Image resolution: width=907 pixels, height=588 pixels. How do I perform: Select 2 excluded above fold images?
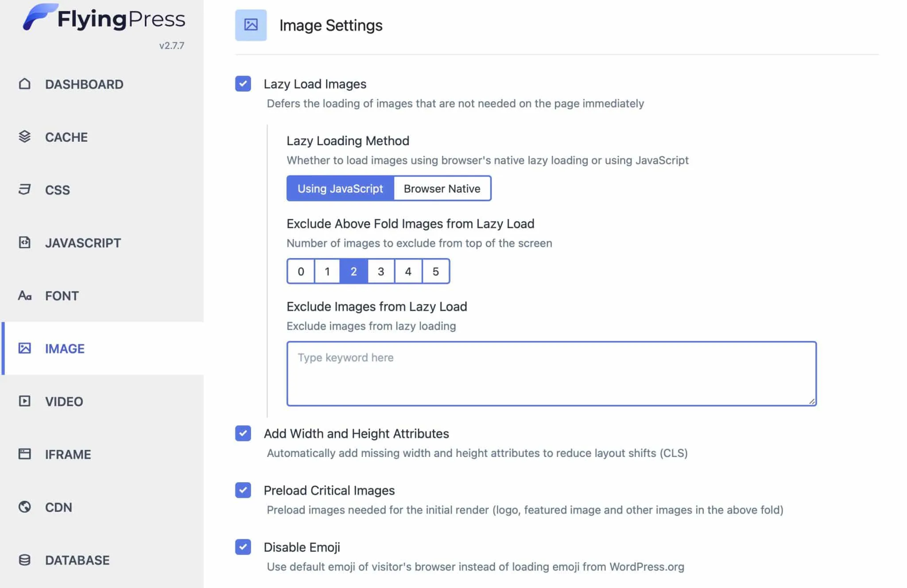(x=354, y=271)
